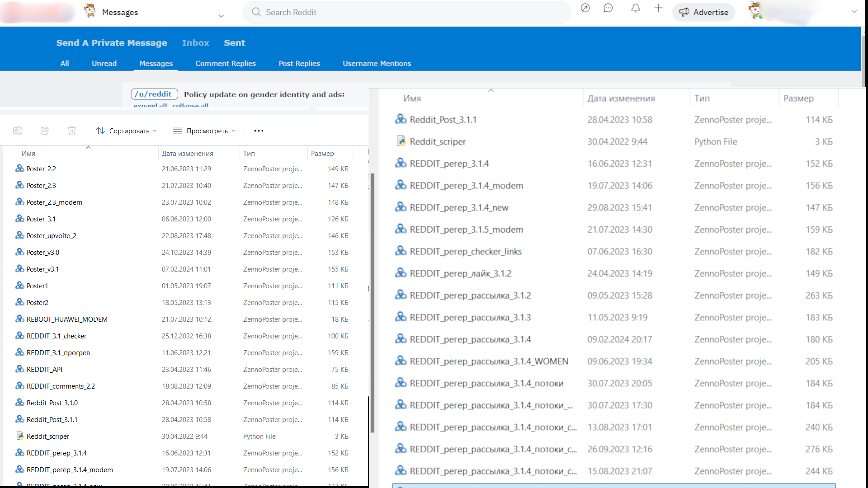This screenshot has width=868, height=488.
Task: Select the REBOOT_HUAWEI_MODEM file
Action: (67, 319)
